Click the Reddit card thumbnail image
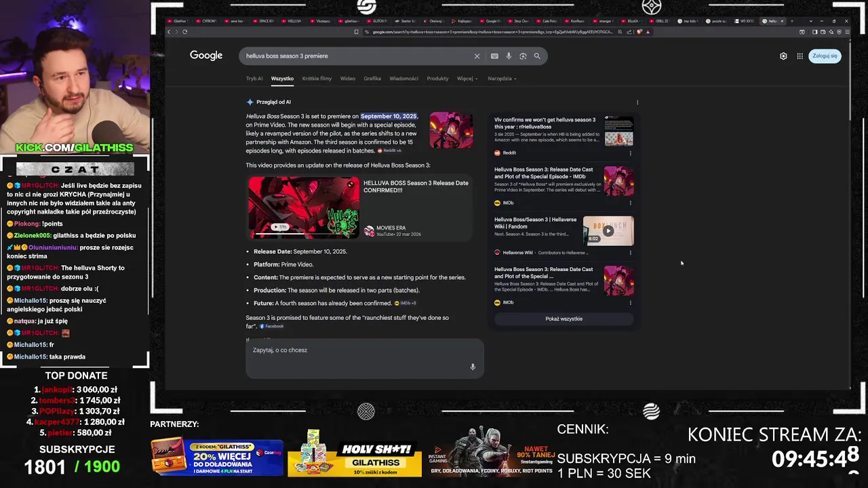The height and width of the screenshot is (488, 868). click(x=619, y=131)
